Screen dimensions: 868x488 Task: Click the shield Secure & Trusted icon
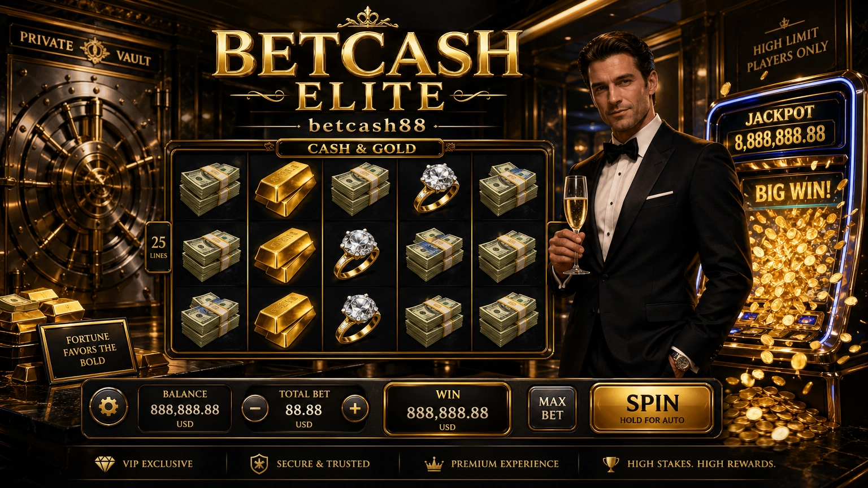259,464
